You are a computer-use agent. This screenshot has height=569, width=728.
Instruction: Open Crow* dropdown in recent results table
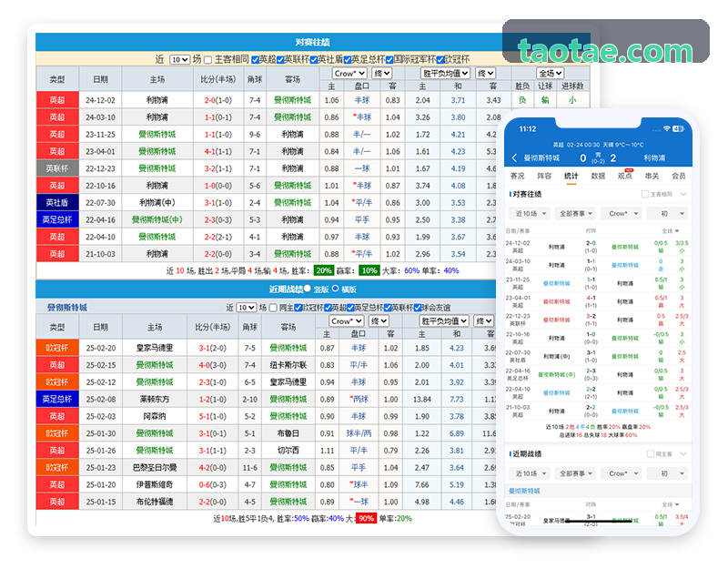click(347, 321)
